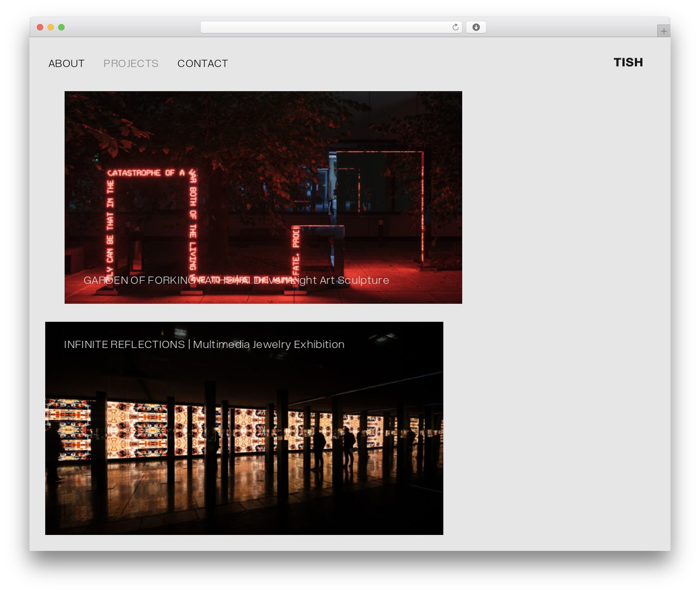Click the download arrow button in toolbar
Screen dimensions: 700x593
pos(476,27)
